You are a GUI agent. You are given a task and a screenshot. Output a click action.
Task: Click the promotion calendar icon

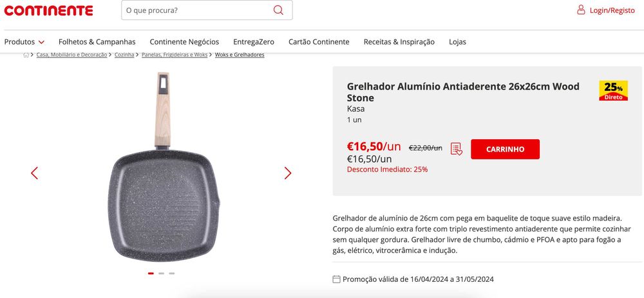click(x=336, y=279)
